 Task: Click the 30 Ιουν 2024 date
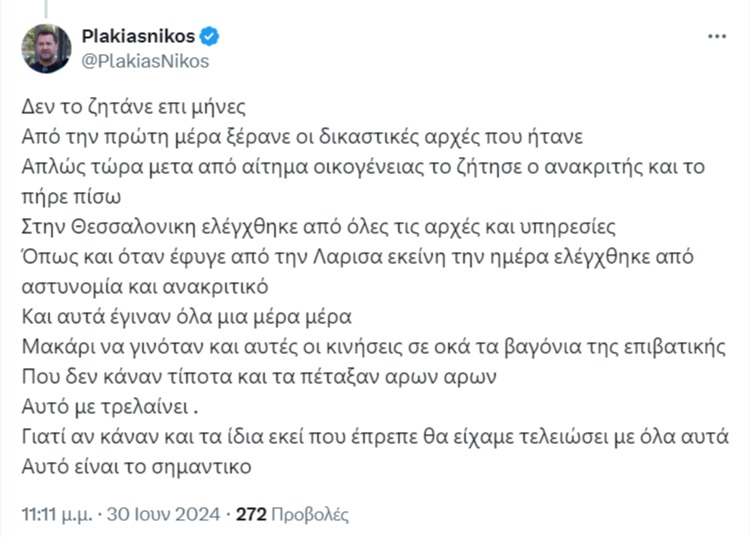point(163,514)
